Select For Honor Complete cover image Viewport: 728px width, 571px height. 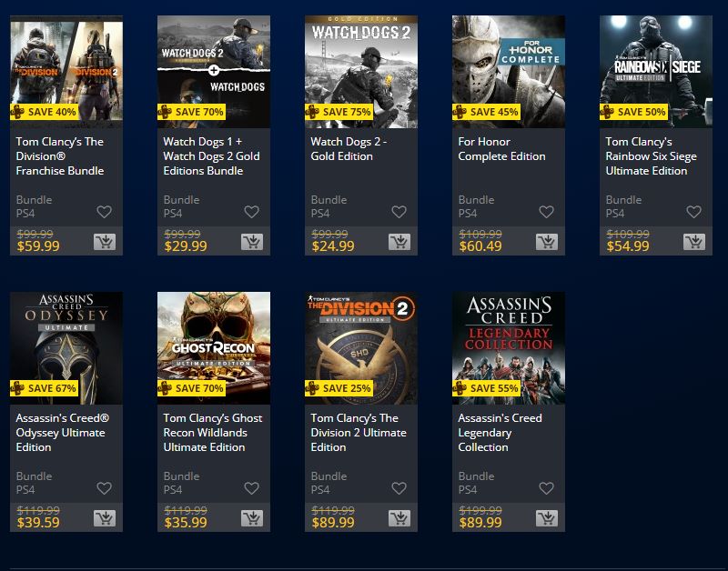(509, 72)
